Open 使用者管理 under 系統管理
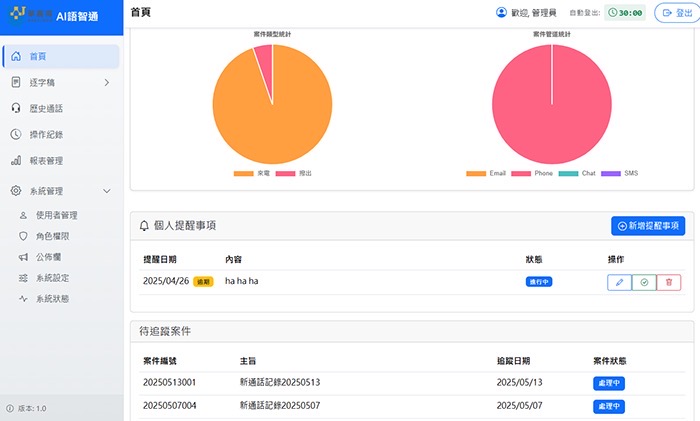Viewport: 700px width, 421px height. [56, 215]
